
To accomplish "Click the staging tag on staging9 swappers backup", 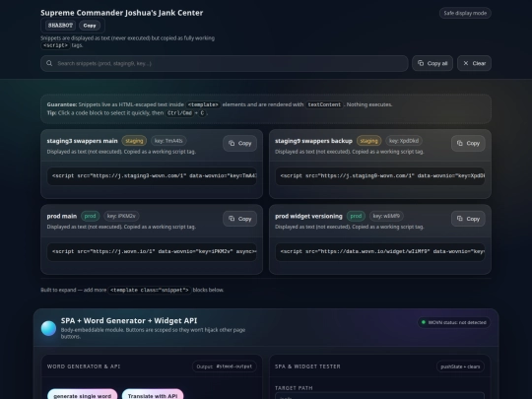I will (x=368, y=141).
